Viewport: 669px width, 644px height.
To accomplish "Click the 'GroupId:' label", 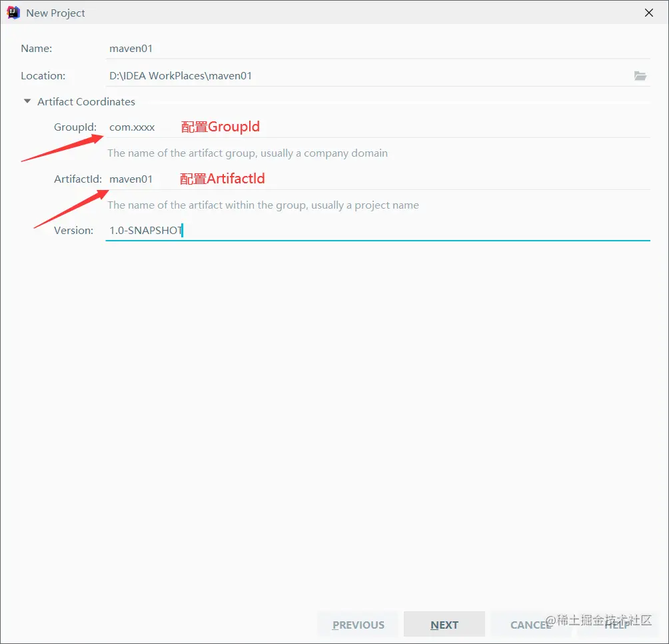I will coord(75,127).
